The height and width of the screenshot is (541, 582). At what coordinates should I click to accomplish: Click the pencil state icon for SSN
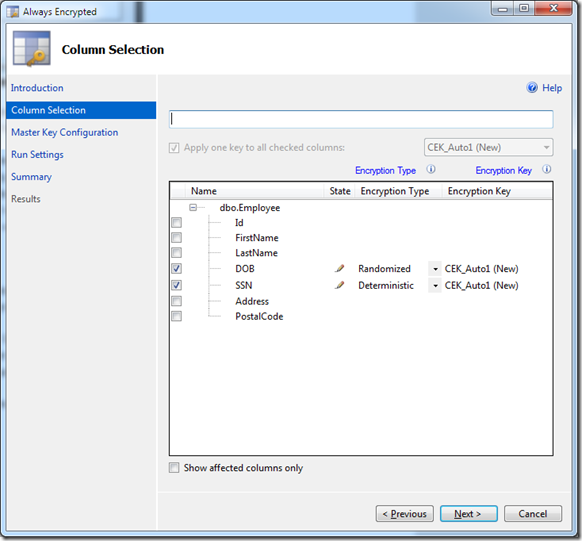pyautogui.click(x=339, y=285)
